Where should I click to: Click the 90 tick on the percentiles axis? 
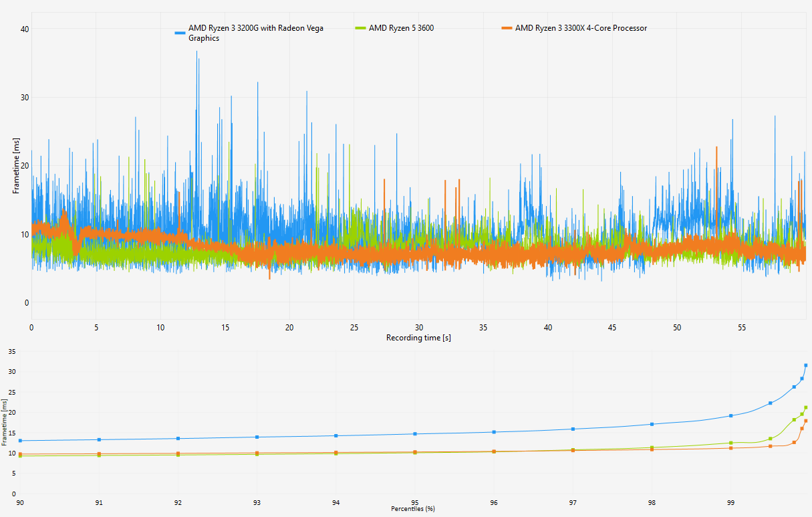click(20, 502)
